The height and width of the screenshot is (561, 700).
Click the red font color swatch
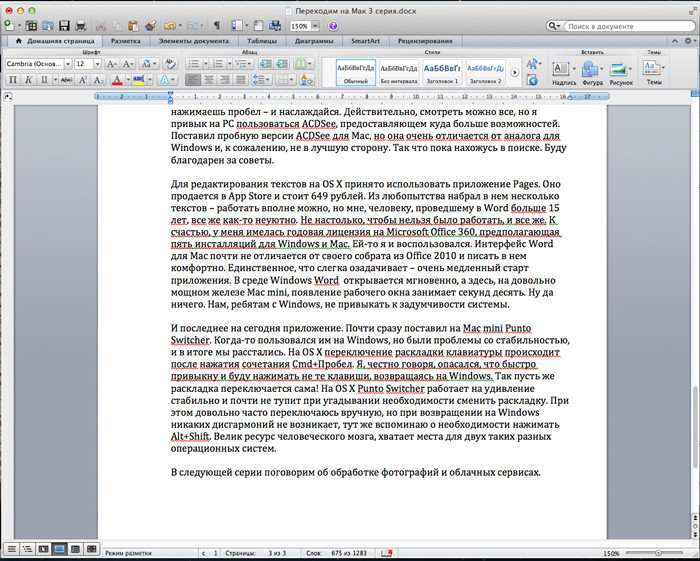(x=116, y=79)
